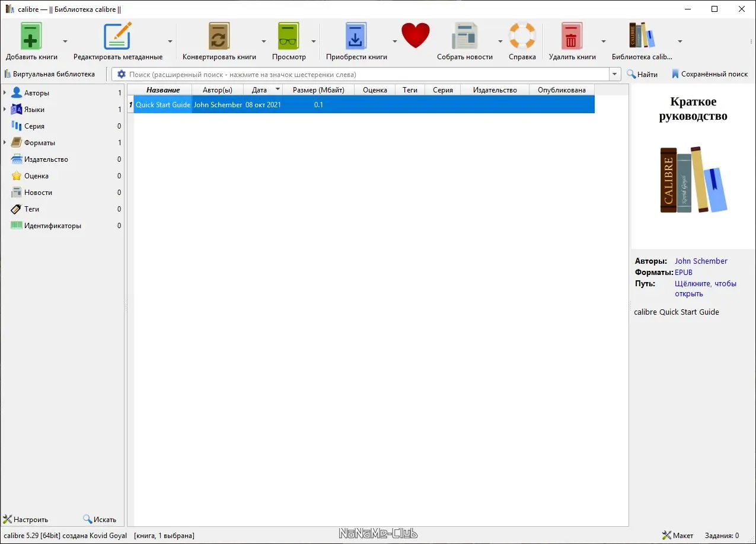Open the View book glasses icon
756x544 pixels.
289,36
